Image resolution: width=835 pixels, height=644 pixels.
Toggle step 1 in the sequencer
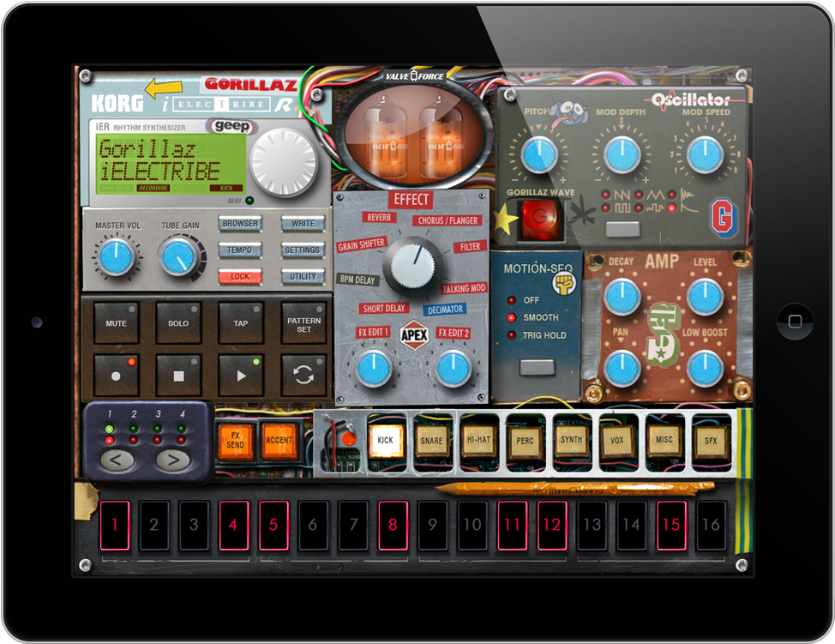point(115,525)
